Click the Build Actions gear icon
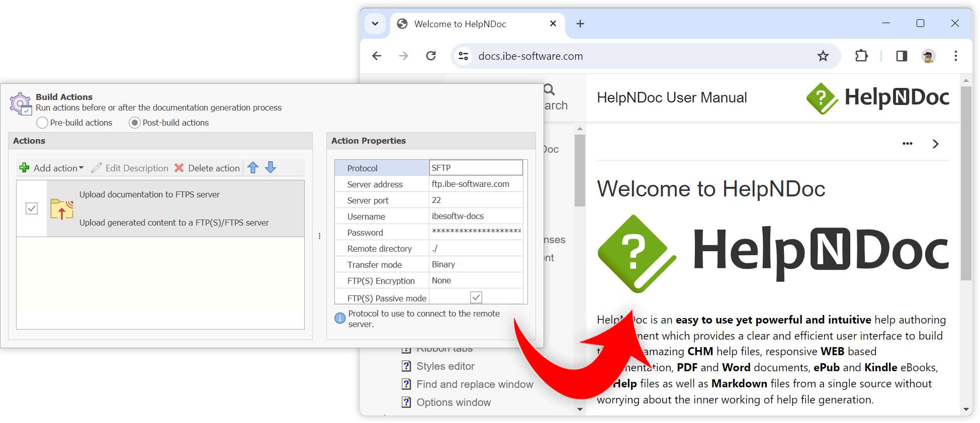The height and width of the screenshot is (423, 980). [x=21, y=103]
